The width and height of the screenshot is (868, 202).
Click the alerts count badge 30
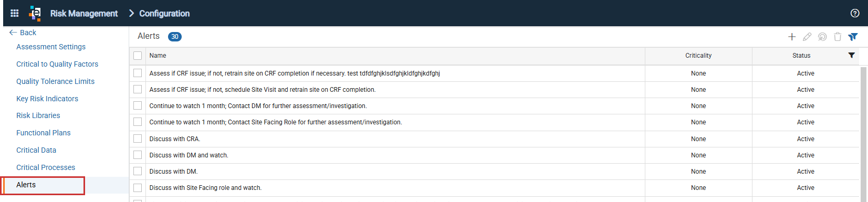[x=175, y=37]
